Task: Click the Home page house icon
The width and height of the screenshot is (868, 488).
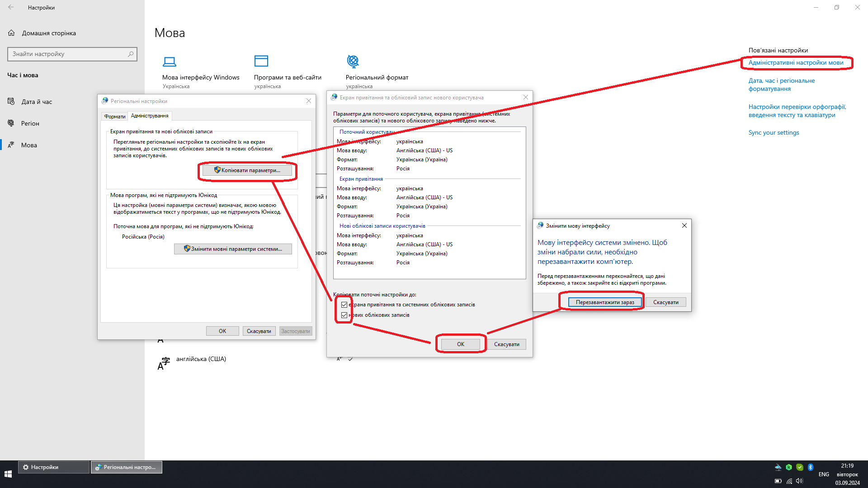Action: click(x=12, y=33)
